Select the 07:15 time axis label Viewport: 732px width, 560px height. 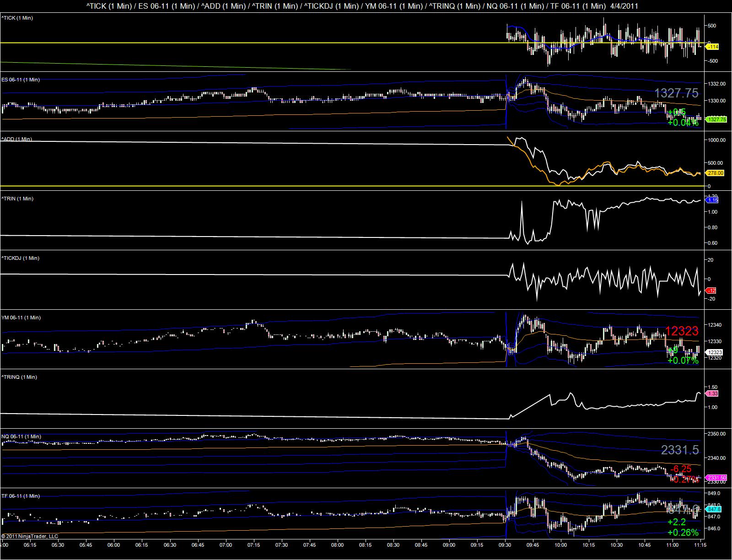pos(253,545)
